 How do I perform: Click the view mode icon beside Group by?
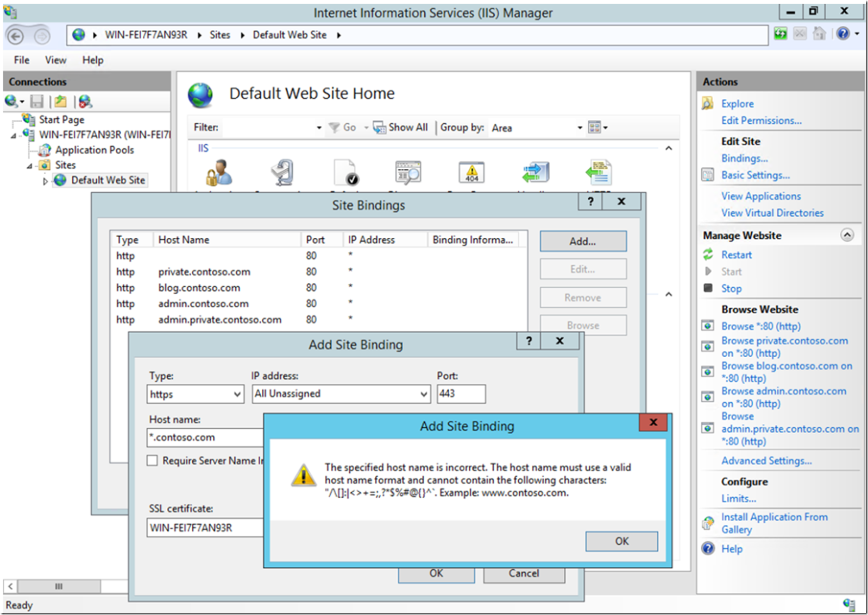pos(595,128)
